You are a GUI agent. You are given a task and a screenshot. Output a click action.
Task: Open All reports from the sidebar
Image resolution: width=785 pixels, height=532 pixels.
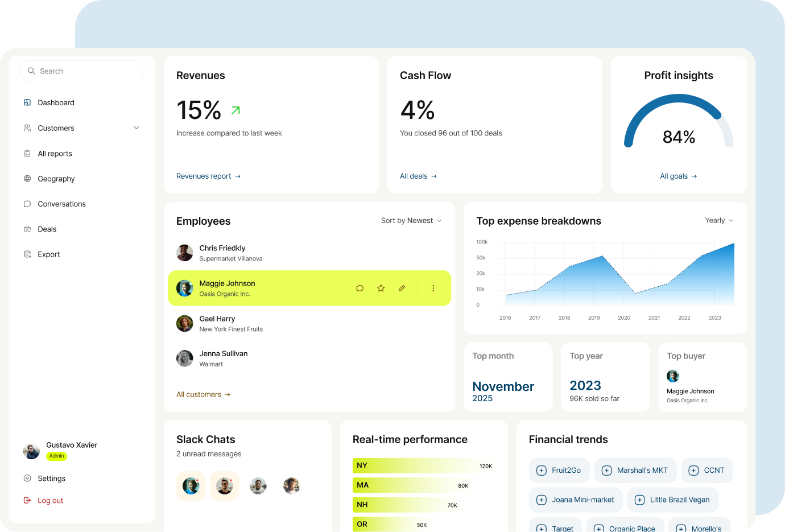pyautogui.click(x=54, y=153)
